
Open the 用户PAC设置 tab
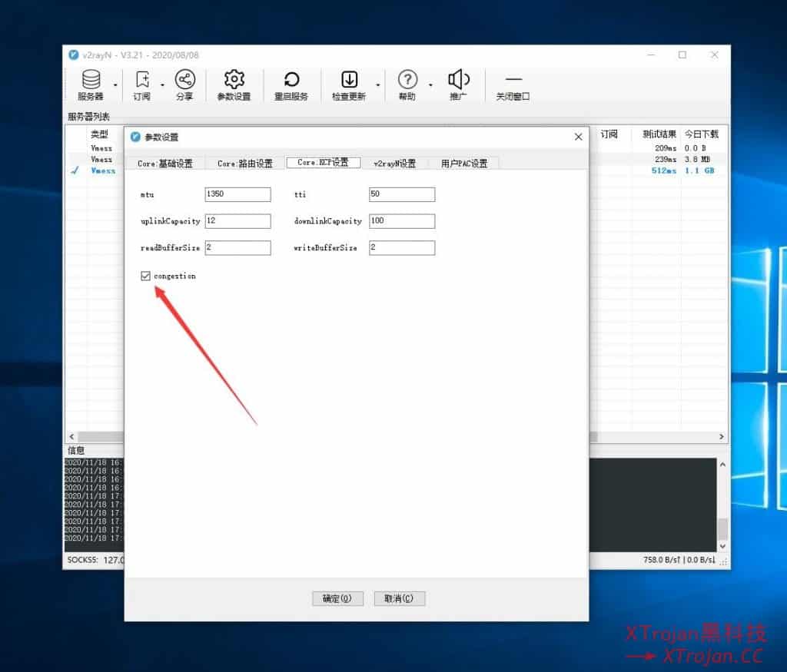click(463, 162)
